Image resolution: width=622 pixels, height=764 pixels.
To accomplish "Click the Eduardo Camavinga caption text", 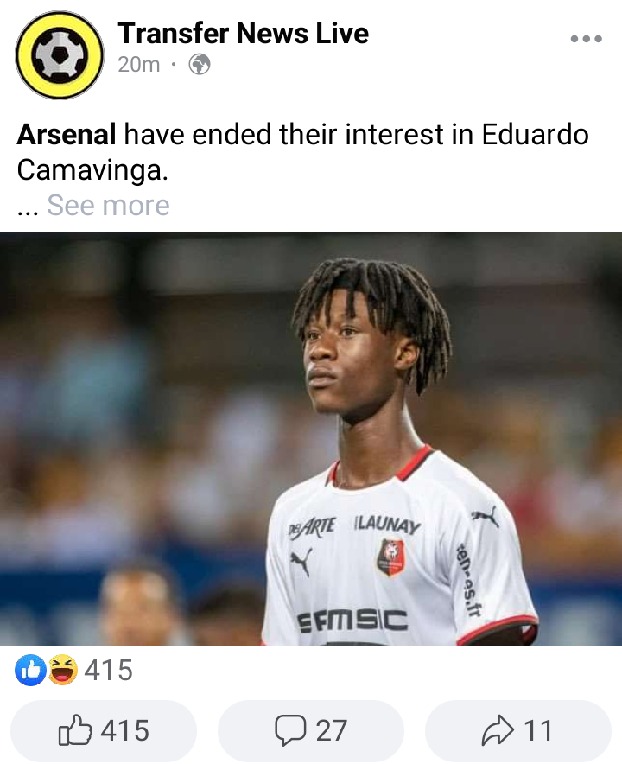I will [x=303, y=153].
